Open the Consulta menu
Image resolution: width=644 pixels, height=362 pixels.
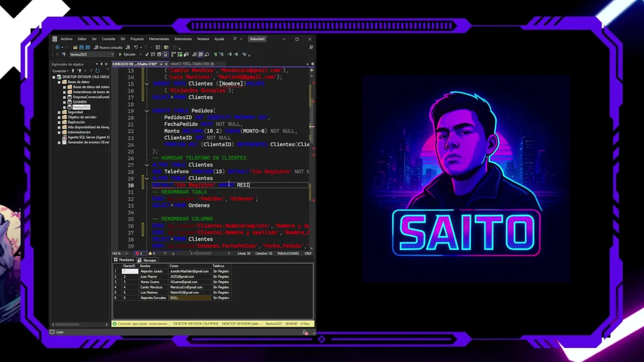(x=109, y=39)
